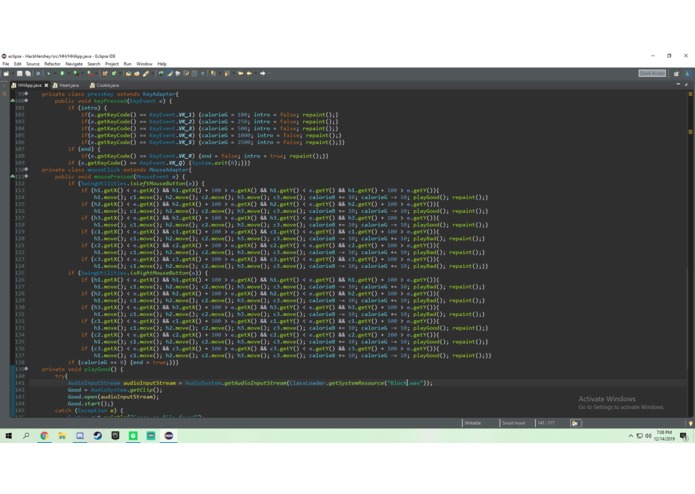Click the Writable status bar entry

pos(472,423)
